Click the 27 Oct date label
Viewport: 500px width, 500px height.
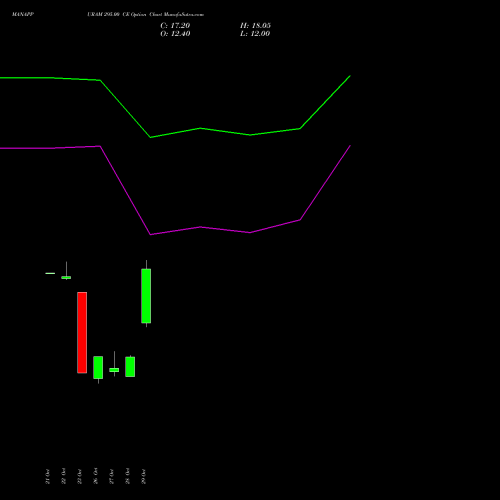click(112, 476)
